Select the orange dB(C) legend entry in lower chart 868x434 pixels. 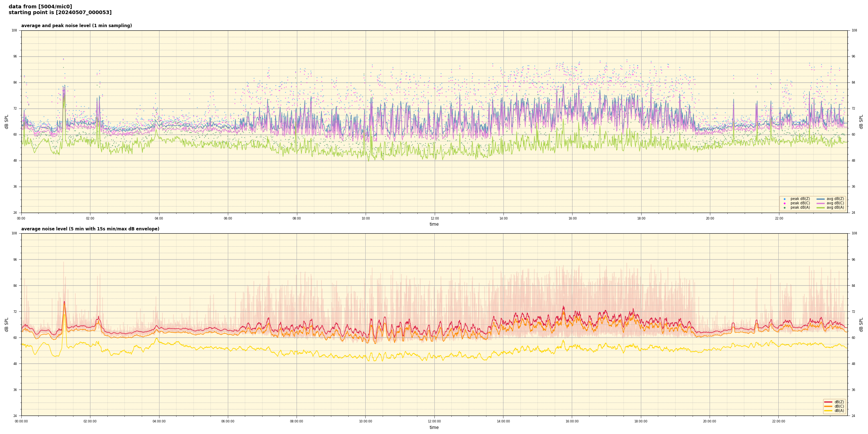pos(829,406)
